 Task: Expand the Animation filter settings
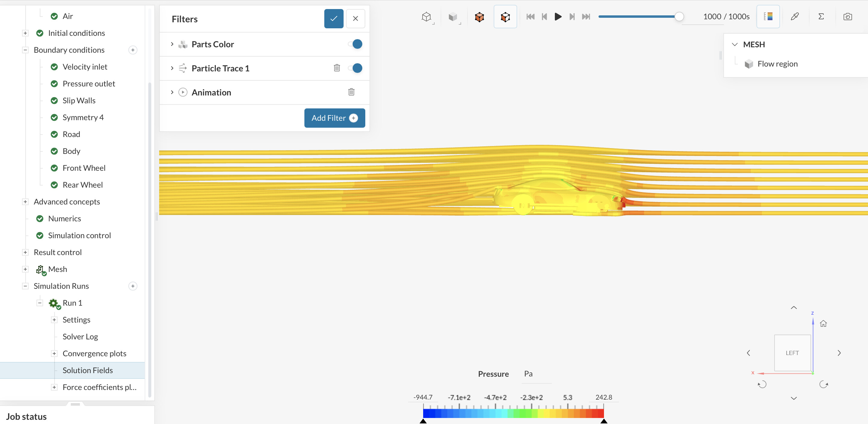click(x=172, y=92)
